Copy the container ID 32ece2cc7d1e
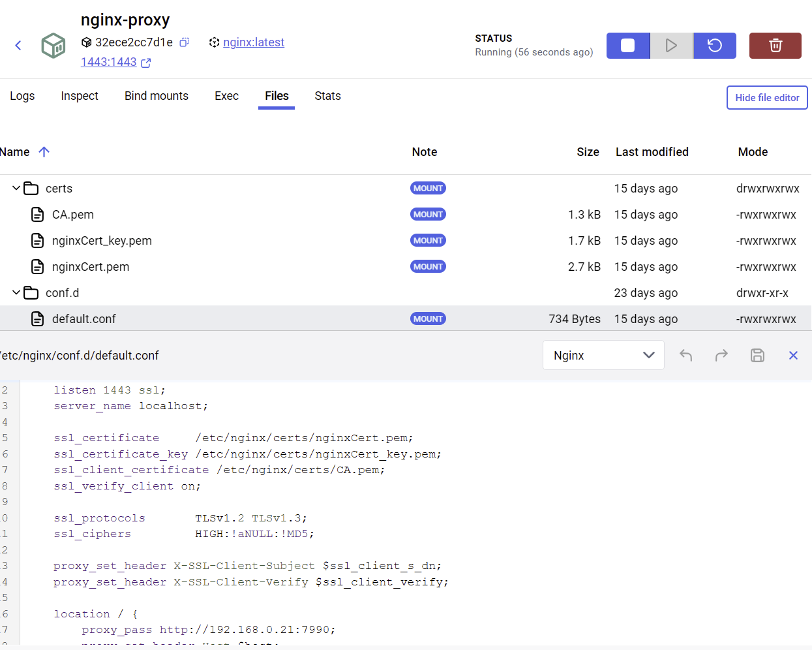Screen dimensions: 812x650 tap(185, 42)
